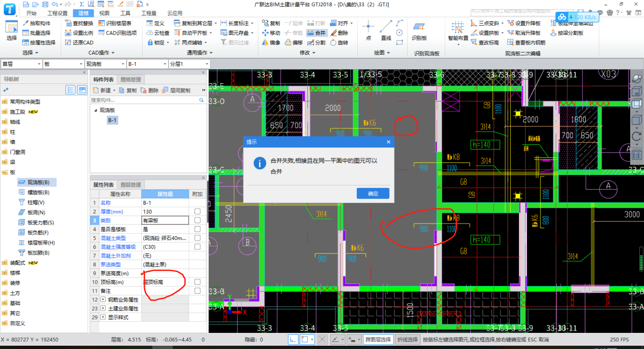The image size is (644, 349).
Task: Click 识别楼层表 recognize floor table
Action: 114,23
